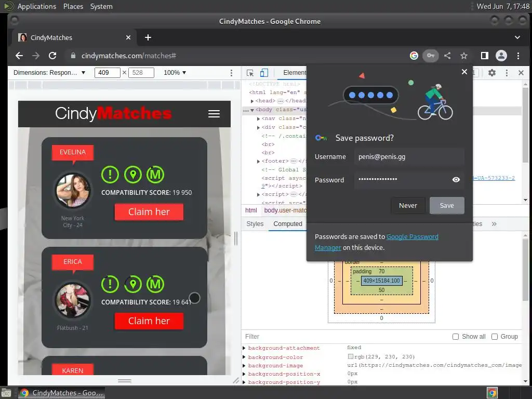Enable the Show all checkbox

pos(456,337)
